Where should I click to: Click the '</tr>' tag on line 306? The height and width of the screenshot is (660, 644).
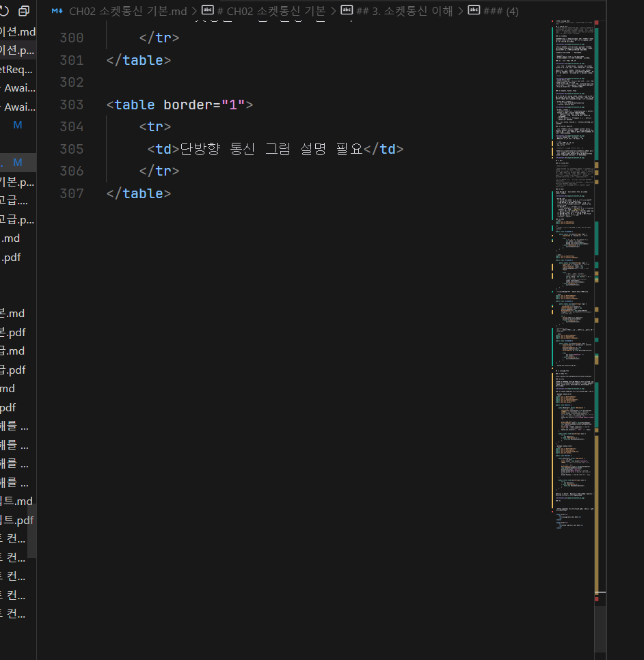click(159, 171)
